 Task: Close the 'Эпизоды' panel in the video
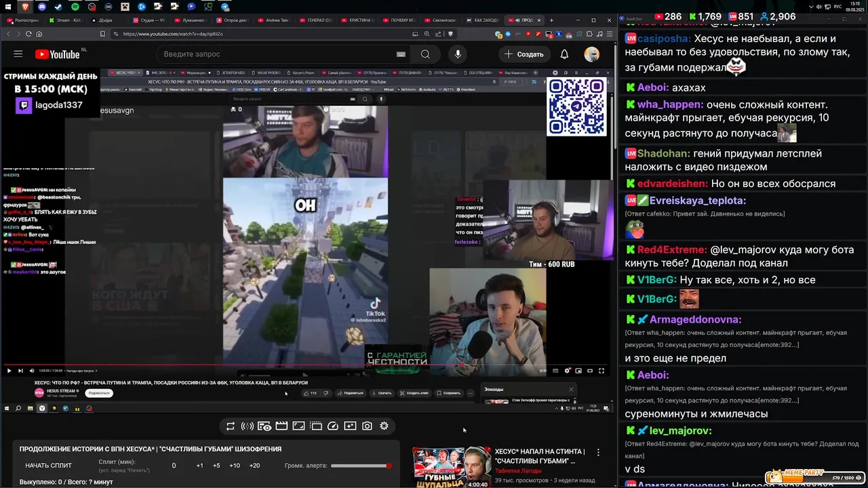[571, 389]
